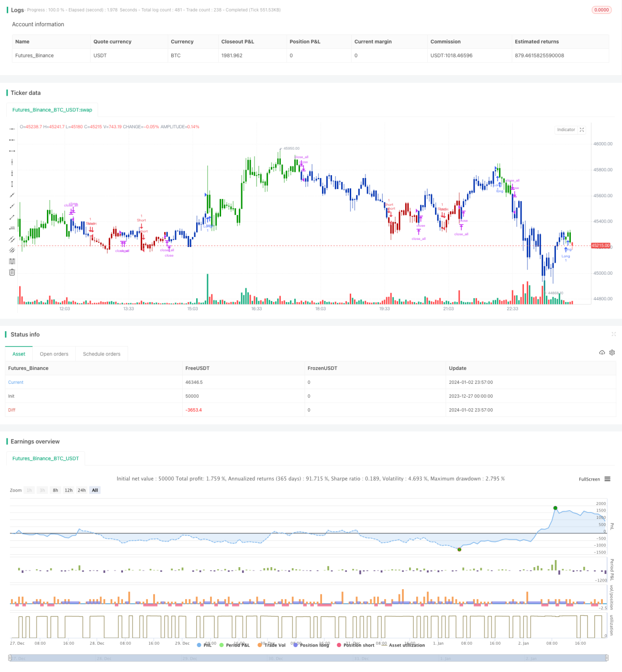
Task: Select the parallel straight lines tool
Action: pyautogui.click(x=12, y=250)
